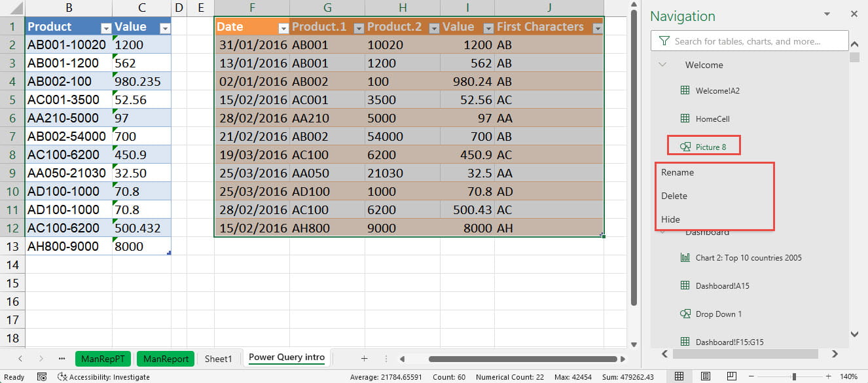Click the Macro recording icon in status bar

(42, 377)
